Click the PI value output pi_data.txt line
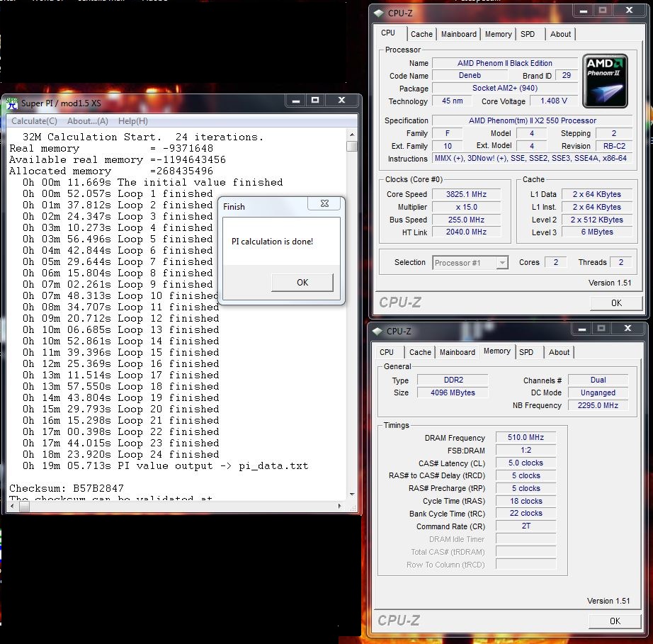This screenshot has width=653, height=644. click(x=165, y=465)
